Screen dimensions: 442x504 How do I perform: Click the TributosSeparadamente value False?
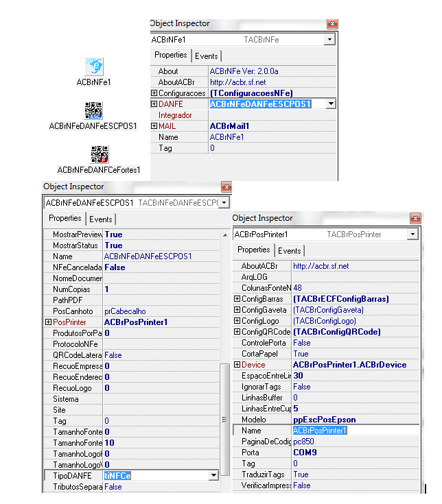click(x=113, y=487)
